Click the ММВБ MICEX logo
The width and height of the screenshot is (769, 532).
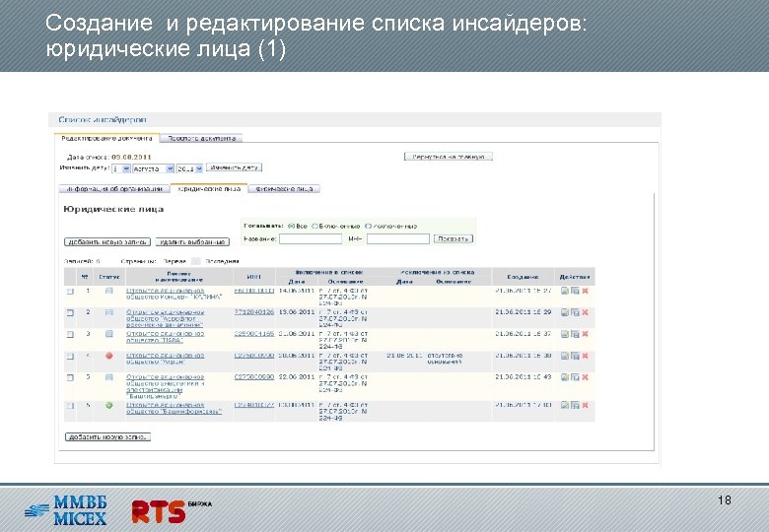(66, 511)
